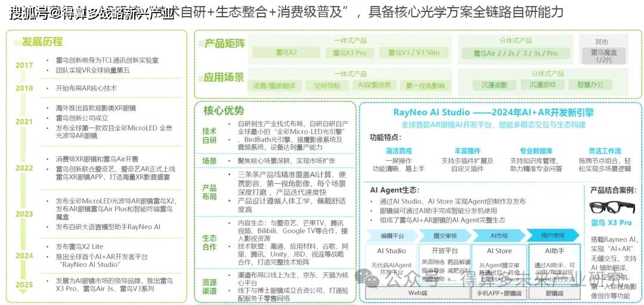Click the 雷鸟Air 2 / 2s / 3 / 3s / Pro chip
The image size is (644, 305).
[515, 53]
